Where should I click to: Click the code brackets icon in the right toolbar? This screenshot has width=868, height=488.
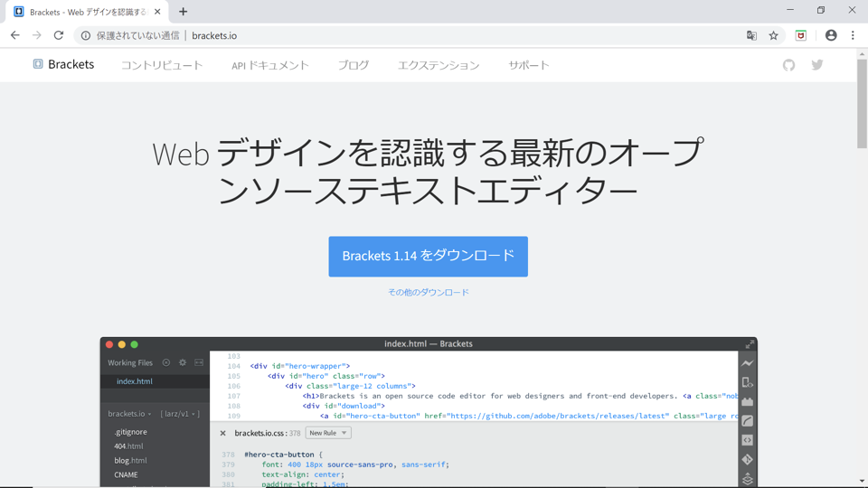coord(748,440)
